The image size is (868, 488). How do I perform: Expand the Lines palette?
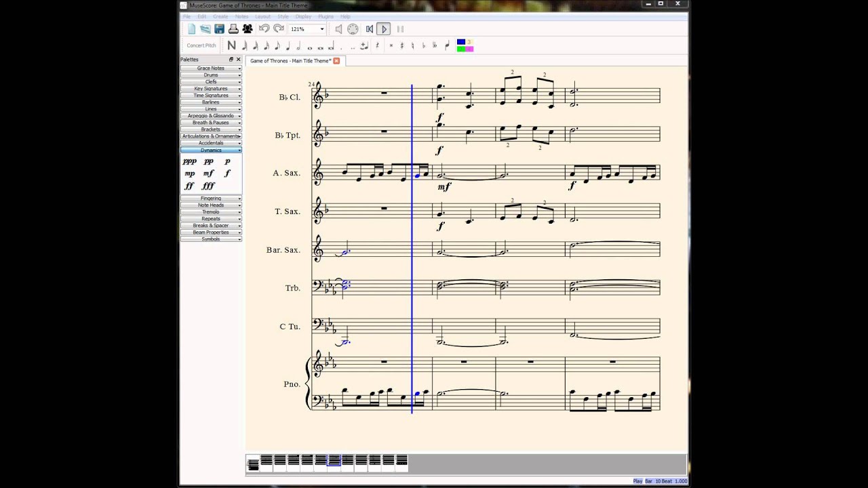211,109
